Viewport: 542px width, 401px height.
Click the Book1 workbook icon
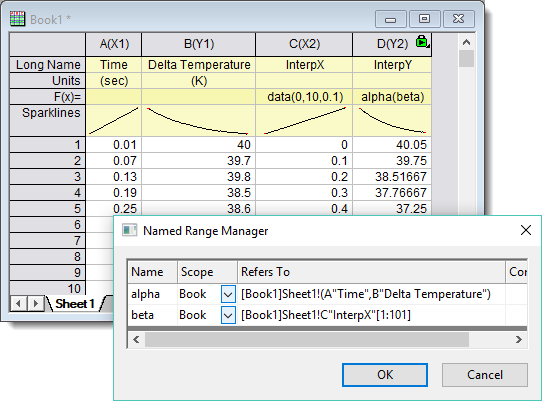point(17,19)
